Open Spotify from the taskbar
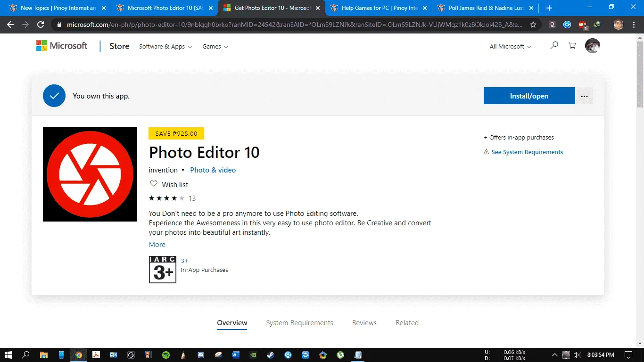 (x=166, y=355)
